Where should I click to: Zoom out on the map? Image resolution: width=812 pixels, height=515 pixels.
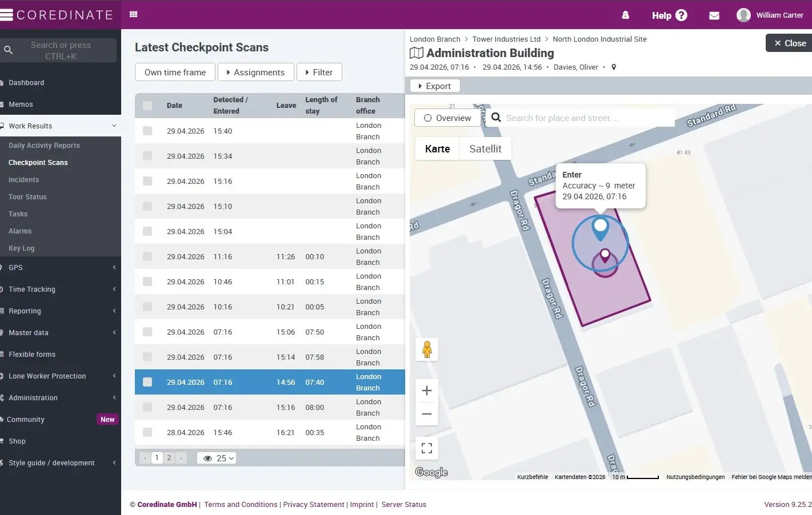(x=427, y=414)
